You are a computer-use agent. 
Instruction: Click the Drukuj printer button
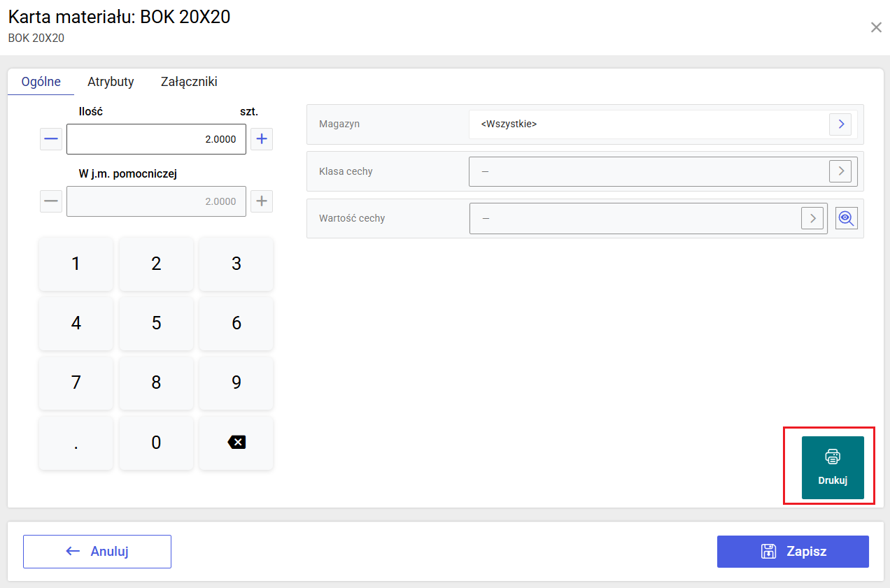point(833,468)
